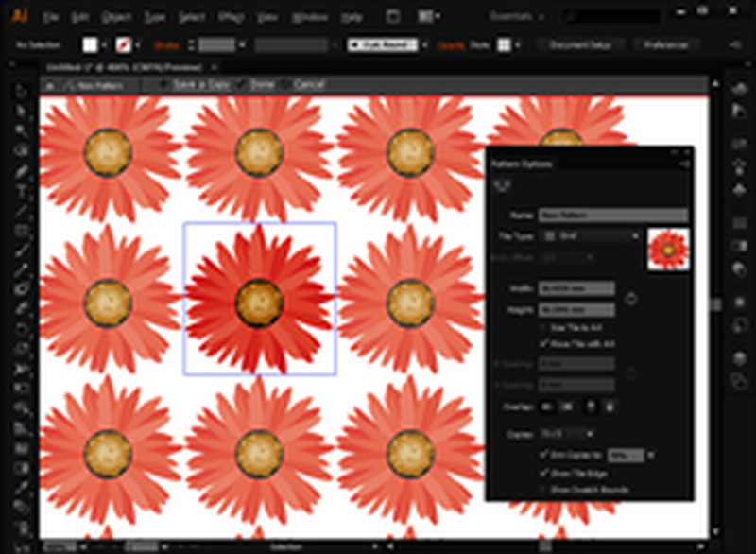Image resolution: width=756 pixels, height=554 pixels.
Task: Open the Object menu
Action: (x=116, y=17)
